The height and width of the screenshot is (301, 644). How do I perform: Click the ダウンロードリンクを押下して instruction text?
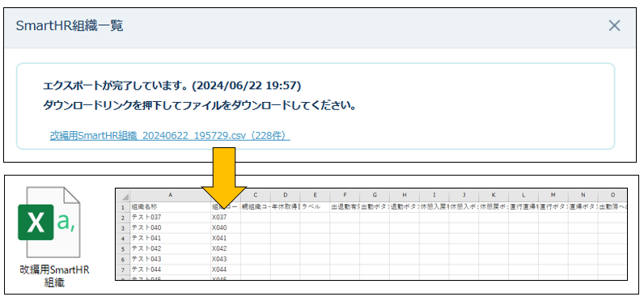coord(199,105)
